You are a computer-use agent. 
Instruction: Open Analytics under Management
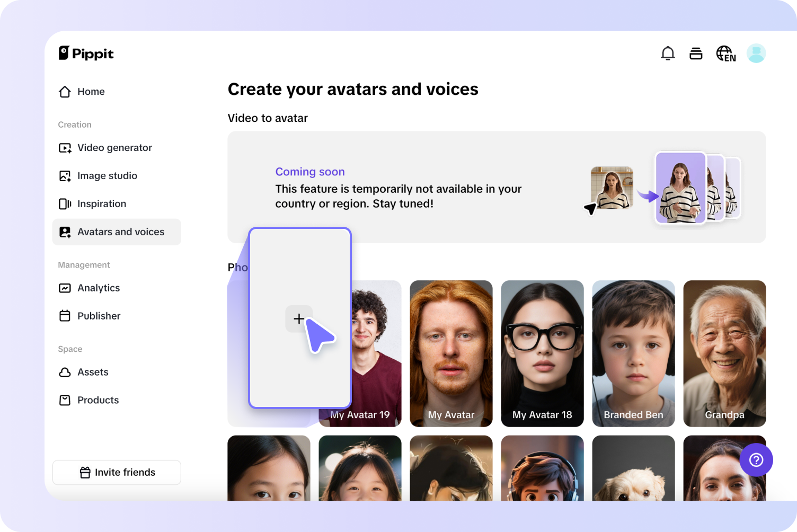(98, 288)
